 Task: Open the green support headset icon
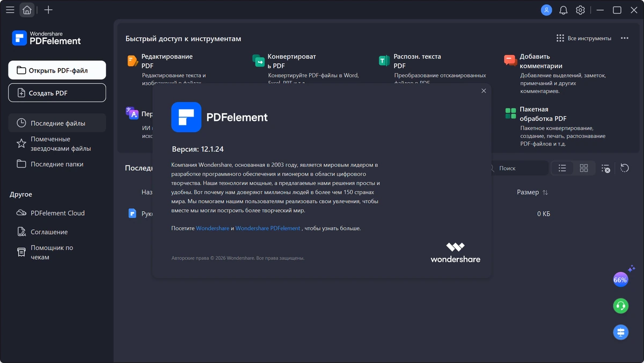[x=620, y=306]
